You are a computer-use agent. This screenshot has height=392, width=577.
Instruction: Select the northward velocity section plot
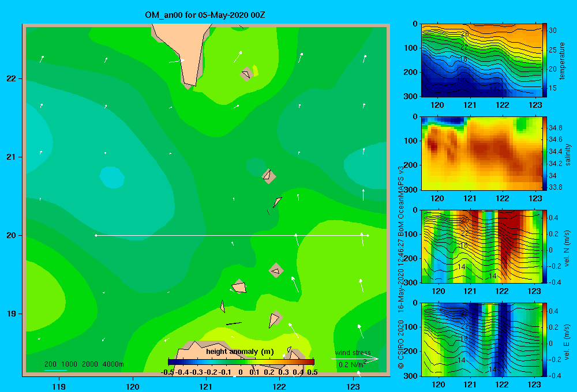[x=482, y=246]
